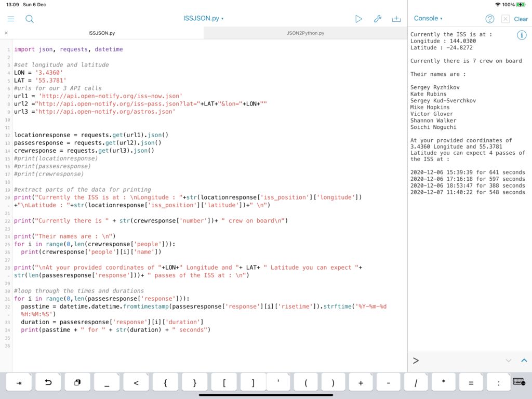Switch to the JSON2Python.py tab
This screenshot has width=532, height=399.
pyautogui.click(x=306, y=32)
